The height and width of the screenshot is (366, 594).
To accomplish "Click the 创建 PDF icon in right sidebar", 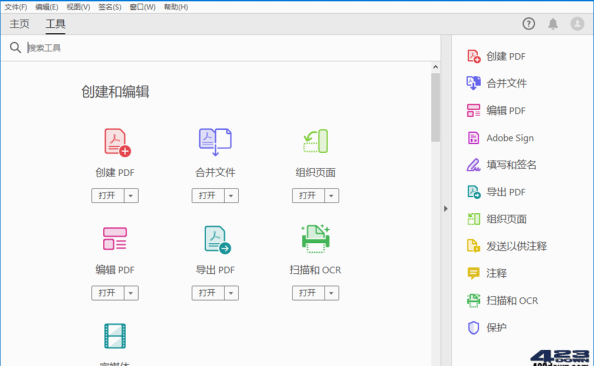I will pos(474,56).
